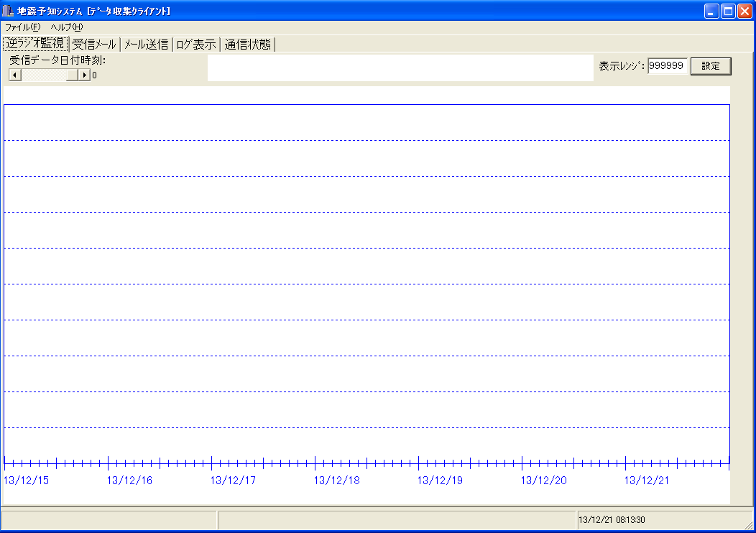Image resolution: width=756 pixels, height=533 pixels.
Task: Click the 受信データ日付時刻 label
Action: [x=58, y=60]
